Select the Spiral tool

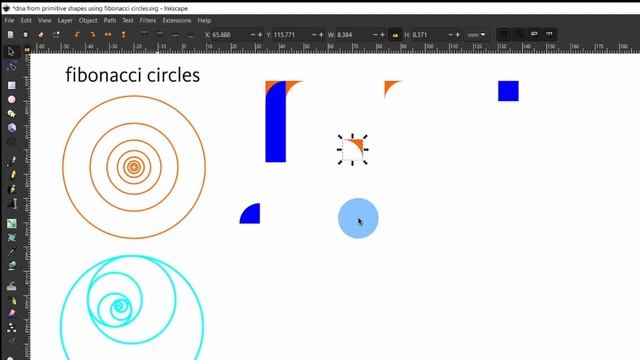click(11, 142)
